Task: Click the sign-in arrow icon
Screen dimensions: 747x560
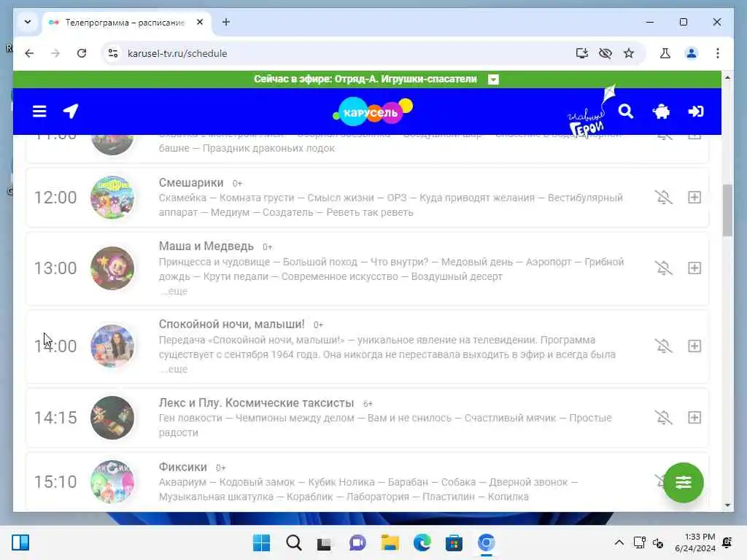Action: tap(695, 112)
